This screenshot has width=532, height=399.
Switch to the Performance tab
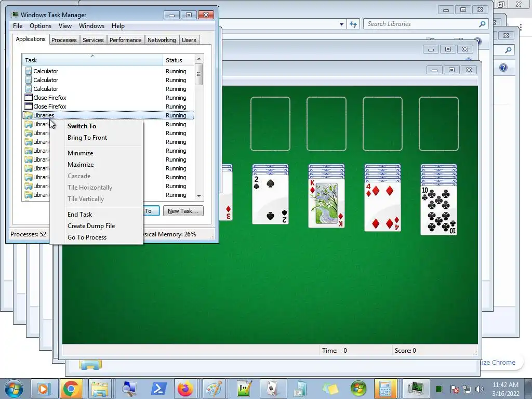[126, 40]
